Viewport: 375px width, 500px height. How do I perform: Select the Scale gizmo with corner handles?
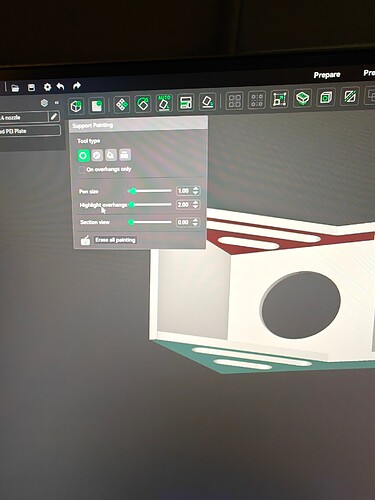click(x=279, y=99)
